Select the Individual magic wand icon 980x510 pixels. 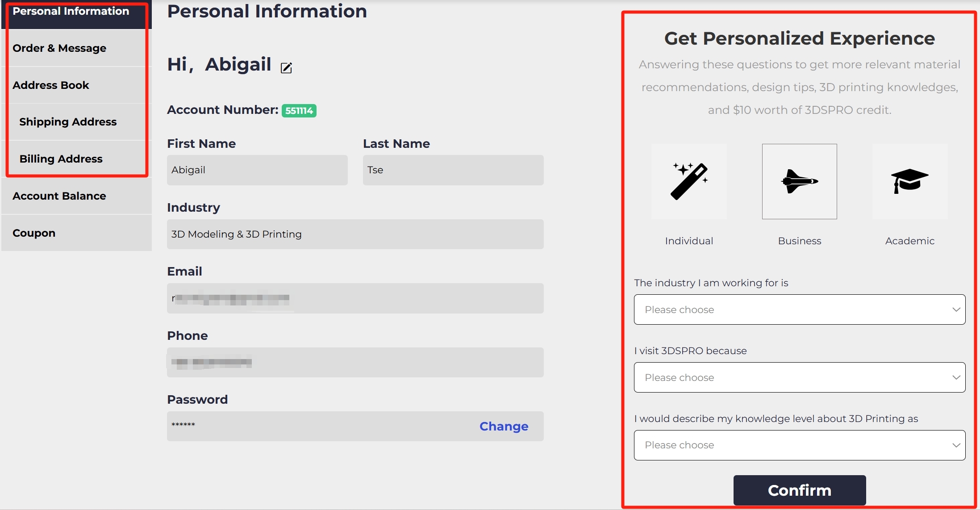click(689, 181)
